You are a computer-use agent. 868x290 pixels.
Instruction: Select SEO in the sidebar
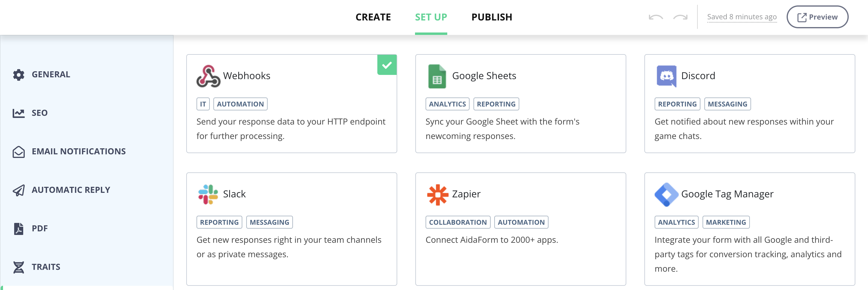(x=39, y=113)
